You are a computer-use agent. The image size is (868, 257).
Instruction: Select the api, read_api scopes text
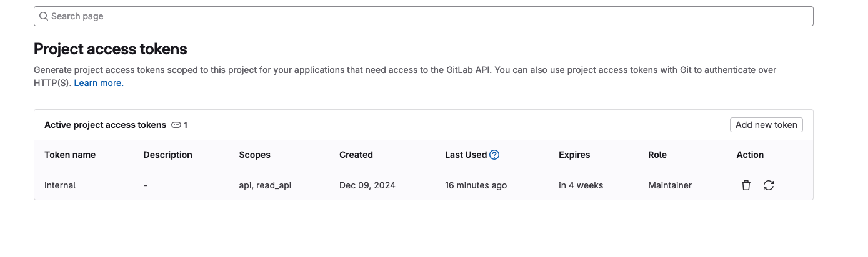(265, 185)
